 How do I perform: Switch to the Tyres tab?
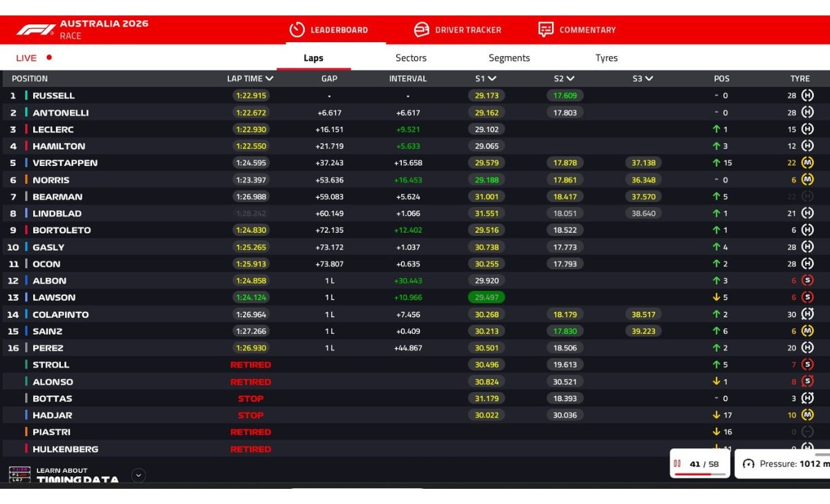pos(606,58)
